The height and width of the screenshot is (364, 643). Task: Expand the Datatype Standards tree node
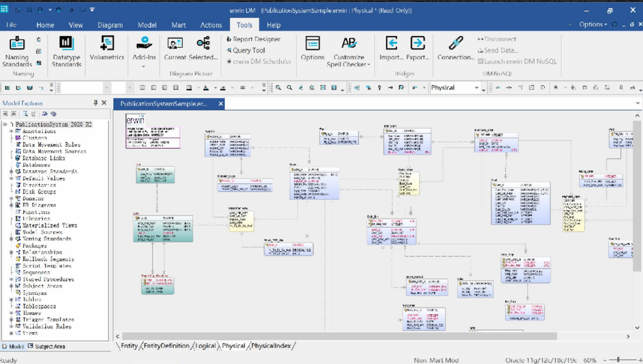(x=12, y=172)
